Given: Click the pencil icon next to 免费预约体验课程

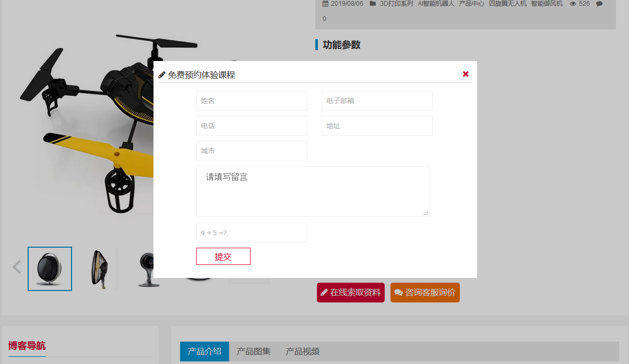Looking at the screenshot, I should (161, 74).
